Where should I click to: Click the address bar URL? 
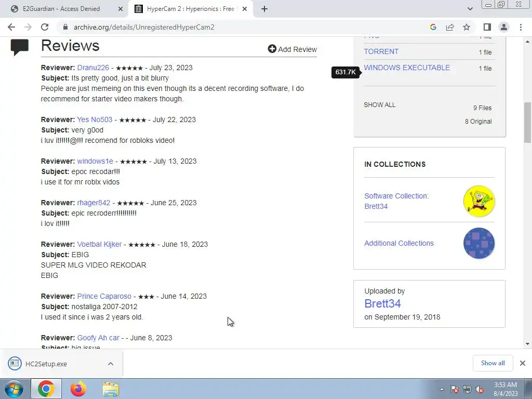[x=144, y=27]
